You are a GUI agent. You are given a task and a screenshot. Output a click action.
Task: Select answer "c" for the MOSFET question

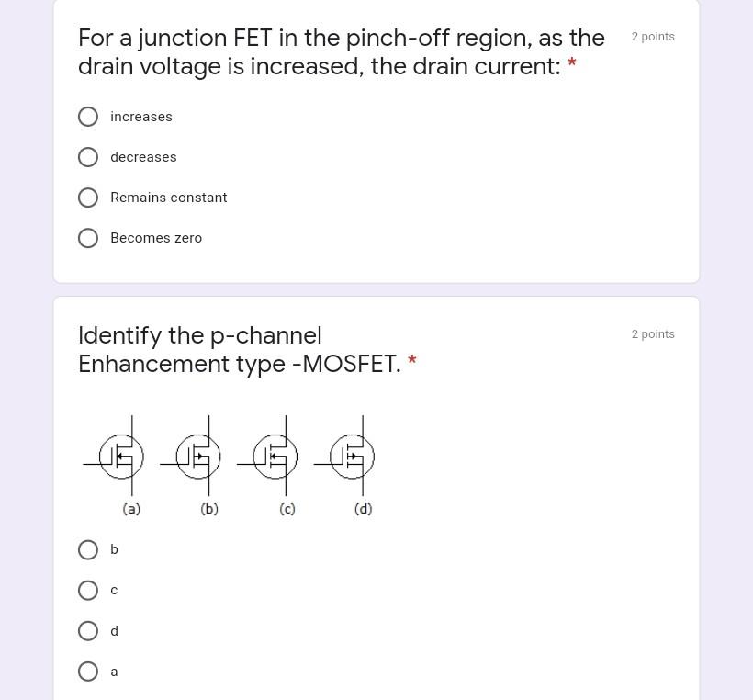[x=88, y=590]
